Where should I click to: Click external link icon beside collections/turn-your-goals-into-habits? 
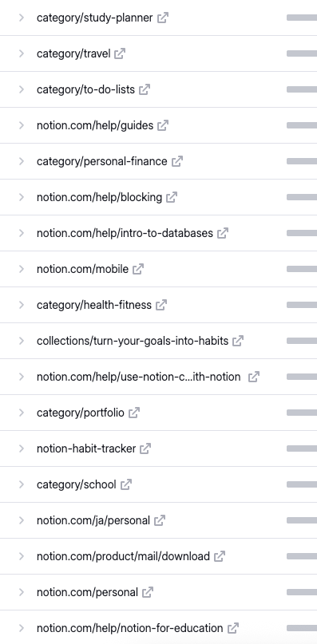click(x=238, y=341)
